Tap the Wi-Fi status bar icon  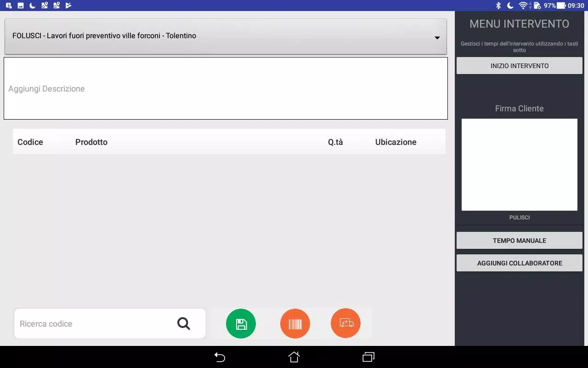point(523,6)
